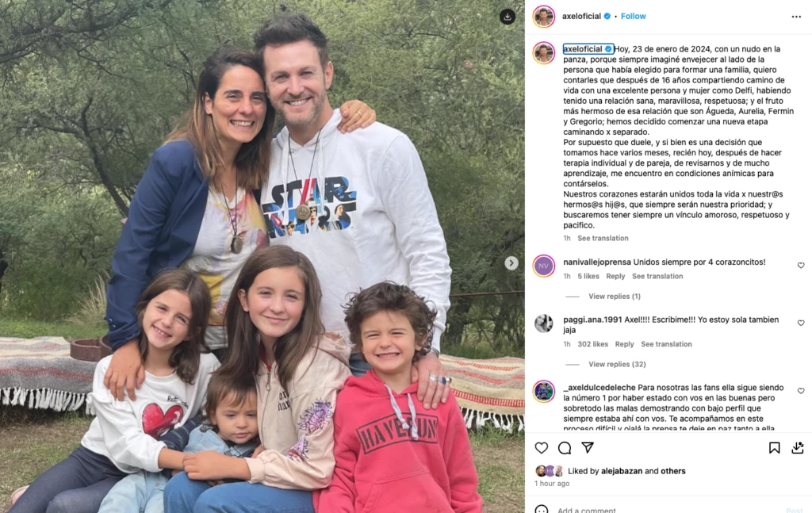812x513 pixels.
Task: Reply to the paggi.ana.1991 comment
Action: click(x=624, y=344)
